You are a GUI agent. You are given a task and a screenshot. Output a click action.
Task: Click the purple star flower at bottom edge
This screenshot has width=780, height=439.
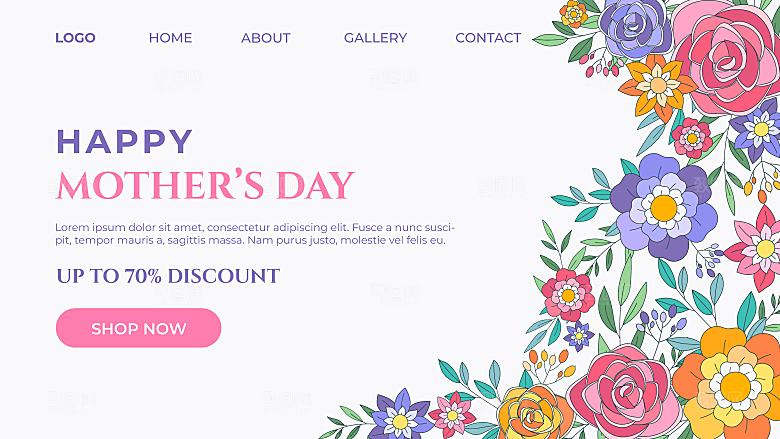pos(400,418)
